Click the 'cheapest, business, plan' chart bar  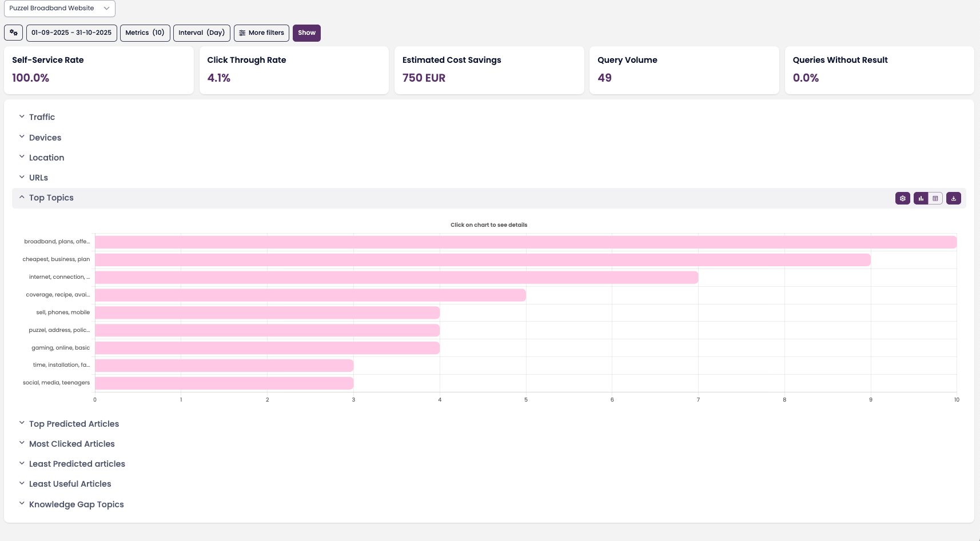click(482, 260)
